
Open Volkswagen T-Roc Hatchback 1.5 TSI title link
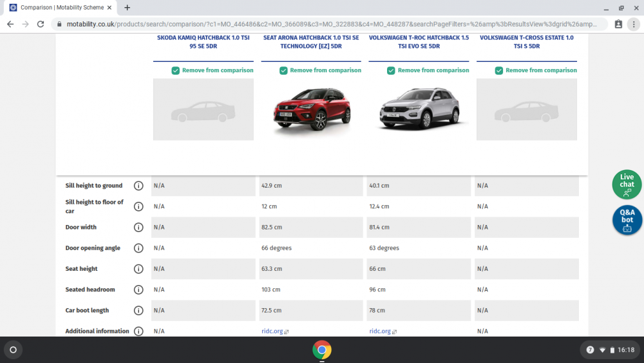[x=419, y=42]
